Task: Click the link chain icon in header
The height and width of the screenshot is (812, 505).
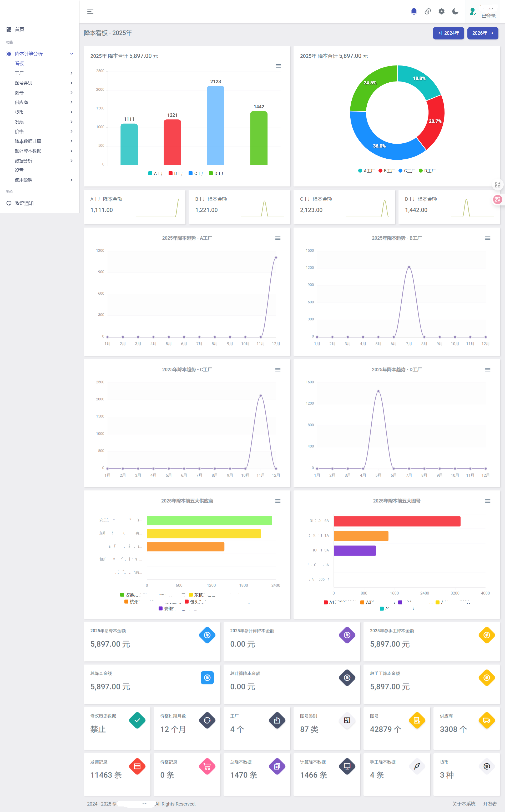Action: pyautogui.click(x=427, y=11)
